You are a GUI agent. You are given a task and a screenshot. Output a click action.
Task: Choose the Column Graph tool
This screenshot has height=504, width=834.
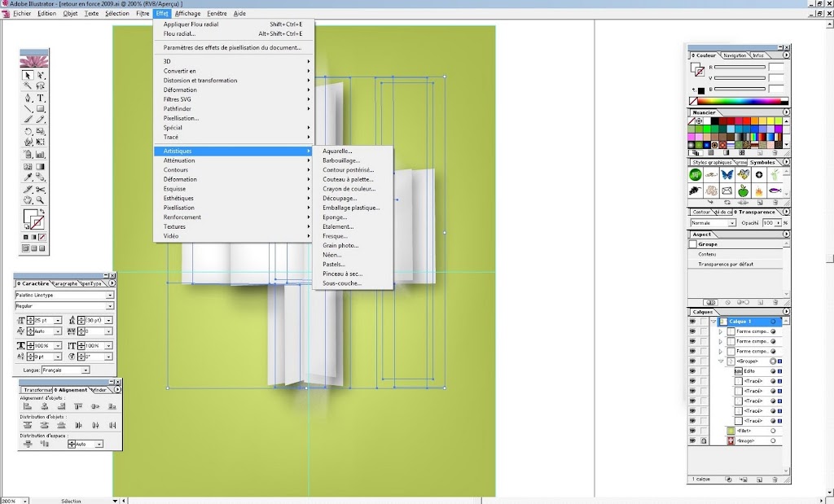[x=41, y=155]
